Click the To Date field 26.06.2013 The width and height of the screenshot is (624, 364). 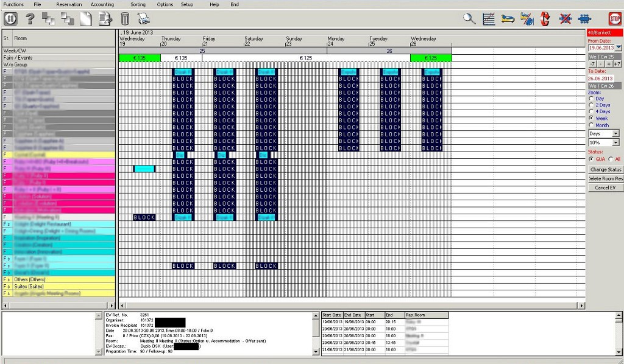coord(601,79)
